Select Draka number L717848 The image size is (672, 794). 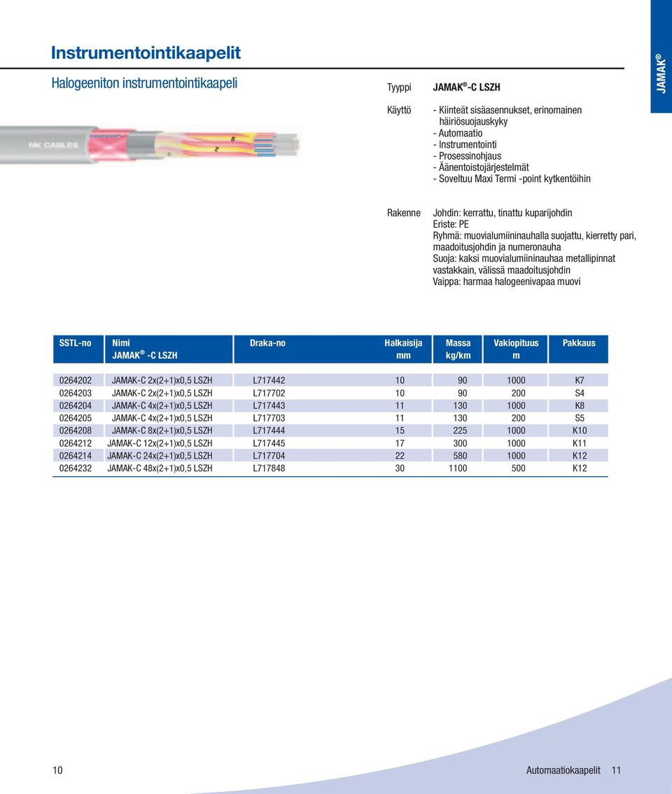269,468
